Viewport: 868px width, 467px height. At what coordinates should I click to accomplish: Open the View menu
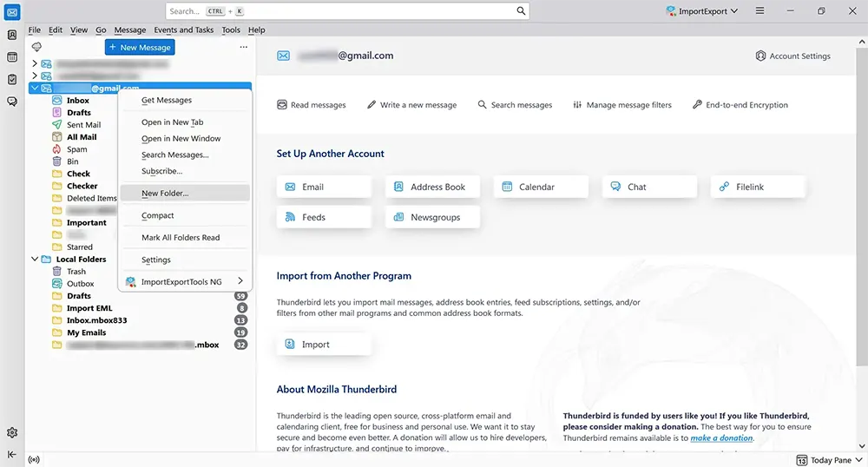click(x=79, y=30)
